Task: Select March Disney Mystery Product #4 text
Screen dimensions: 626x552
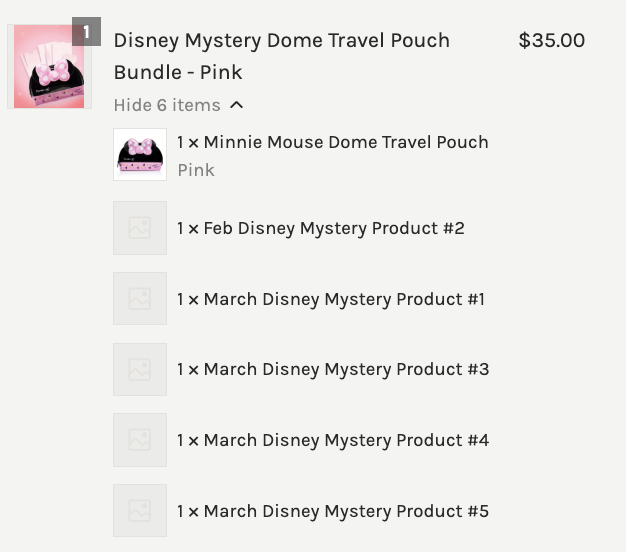Action: coord(332,440)
